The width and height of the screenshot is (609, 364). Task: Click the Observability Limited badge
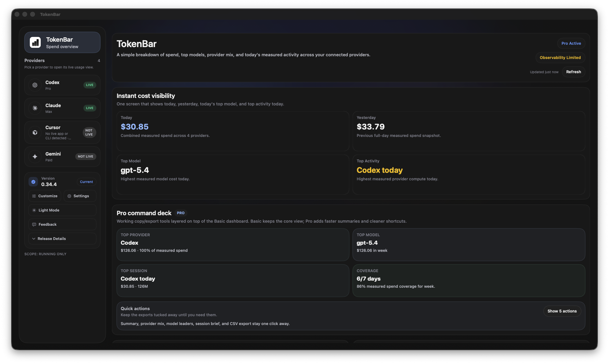[x=560, y=58]
